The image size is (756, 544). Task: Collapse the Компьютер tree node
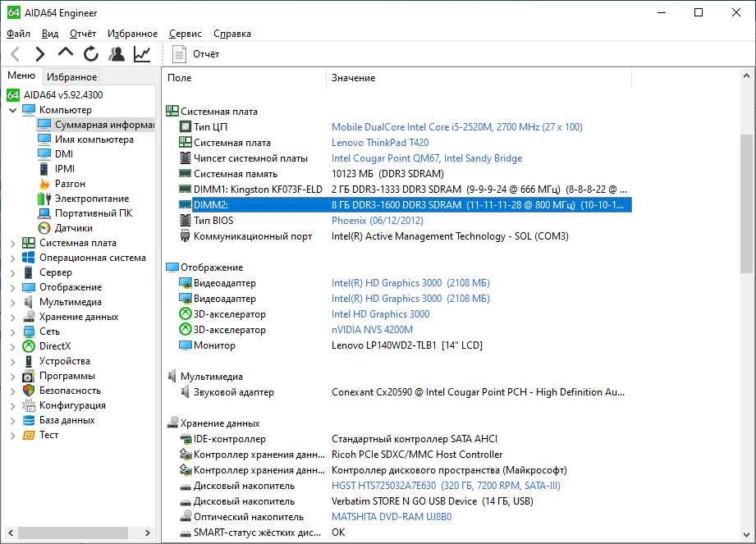tap(13, 110)
